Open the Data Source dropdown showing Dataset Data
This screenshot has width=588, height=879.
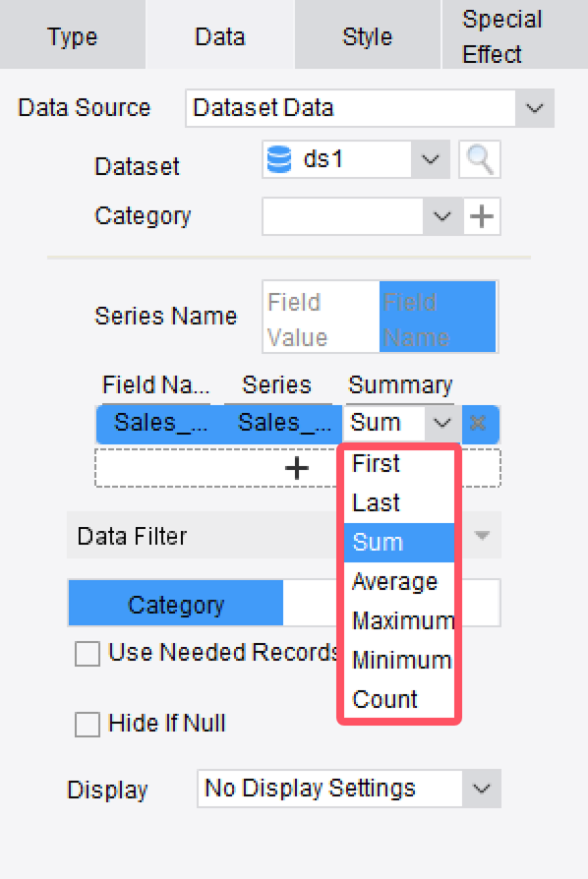click(x=534, y=108)
